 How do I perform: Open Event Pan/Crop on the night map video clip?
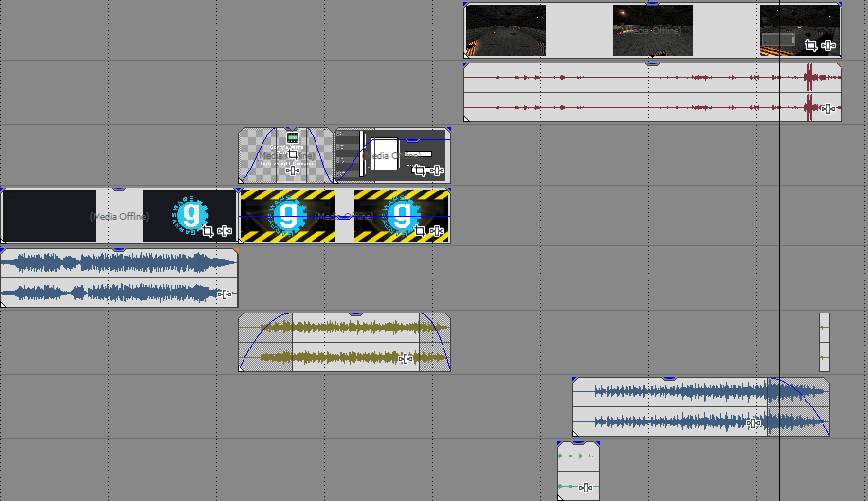point(810,45)
